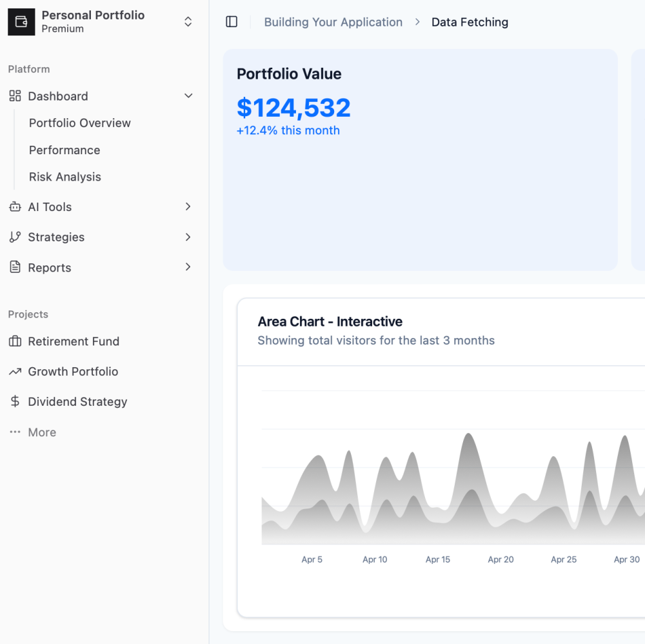Select Performance under Dashboard
The image size is (645, 644).
pyautogui.click(x=64, y=150)
